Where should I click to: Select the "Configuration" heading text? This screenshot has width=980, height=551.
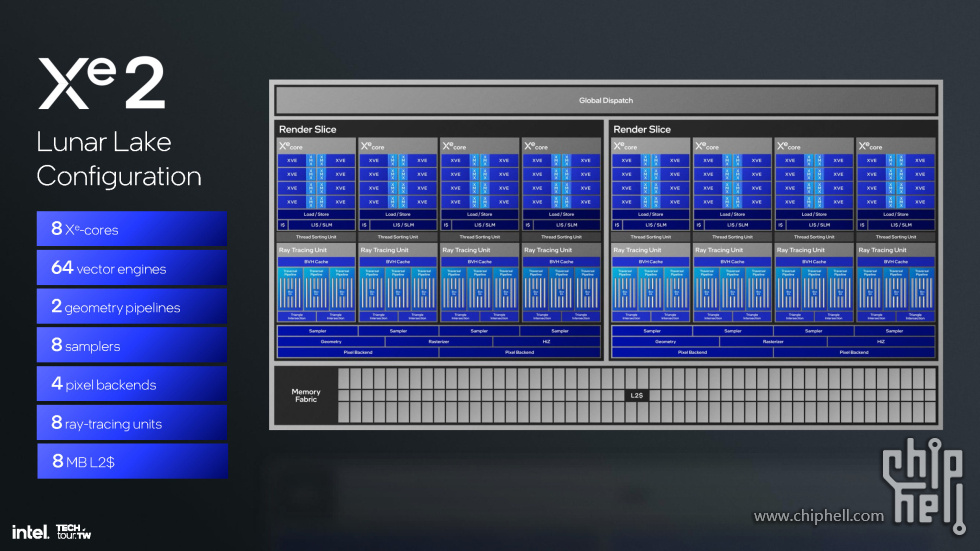[x=119, y=177]
